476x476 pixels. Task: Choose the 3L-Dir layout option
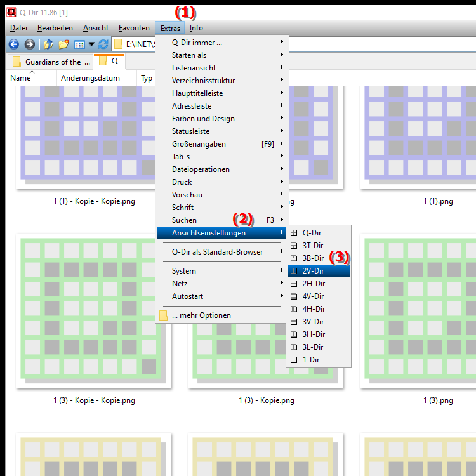click(319, 347)
